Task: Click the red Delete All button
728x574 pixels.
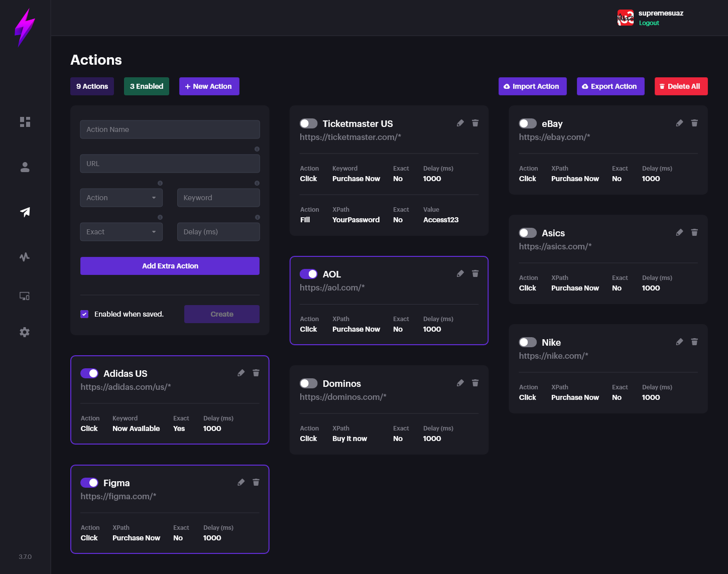Action: click(681, 86)
